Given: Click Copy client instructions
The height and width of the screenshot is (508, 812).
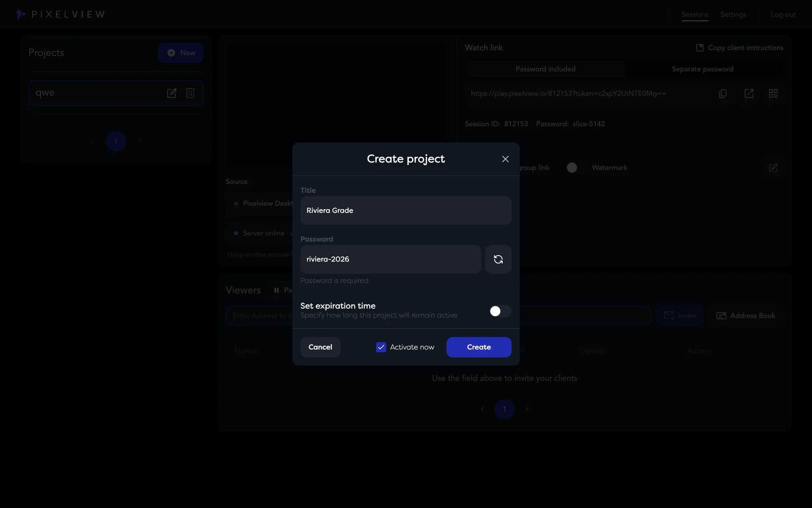Looking at the screenshot, I should tap(740, 48).
